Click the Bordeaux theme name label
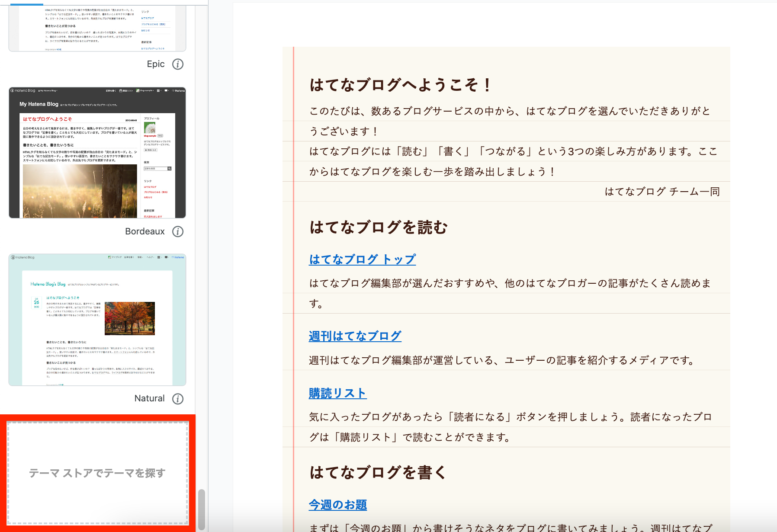The height and width of the screenshot is (532, 777). pyautogui.click(x=145, y=231)
